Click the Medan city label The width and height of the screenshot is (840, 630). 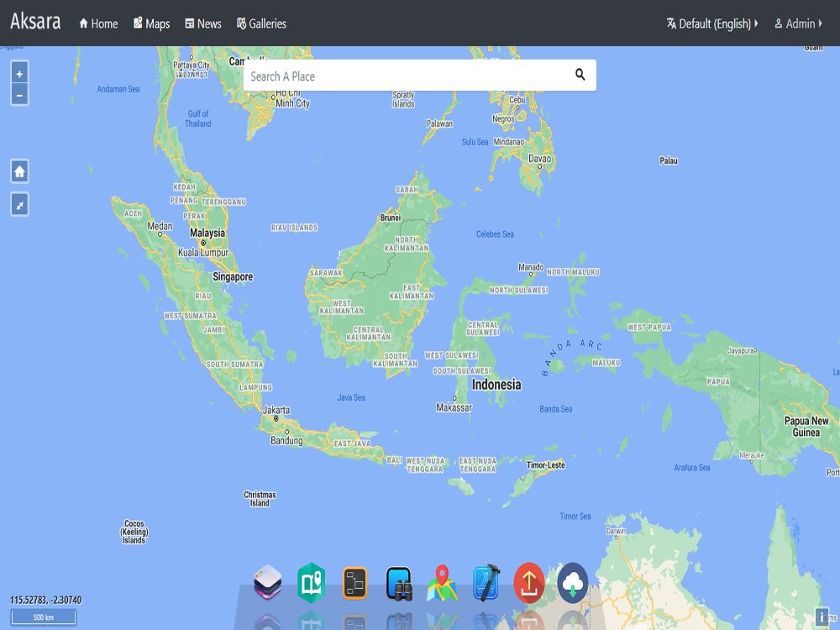point(160,226)
